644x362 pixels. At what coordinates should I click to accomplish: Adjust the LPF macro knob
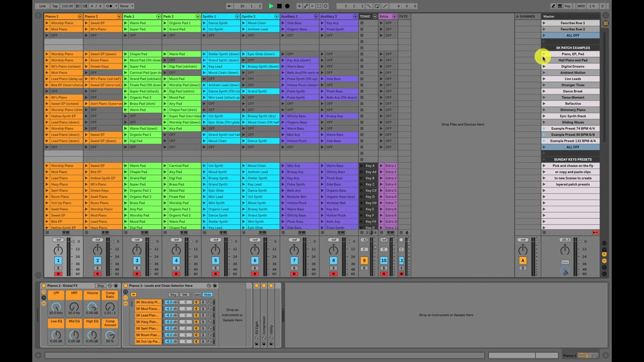(56, 307)
